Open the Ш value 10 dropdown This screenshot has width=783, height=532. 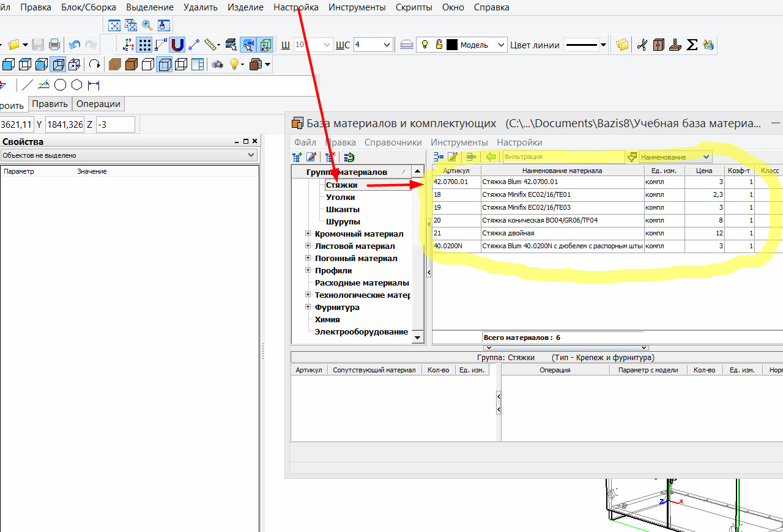[x=327, y=45]
